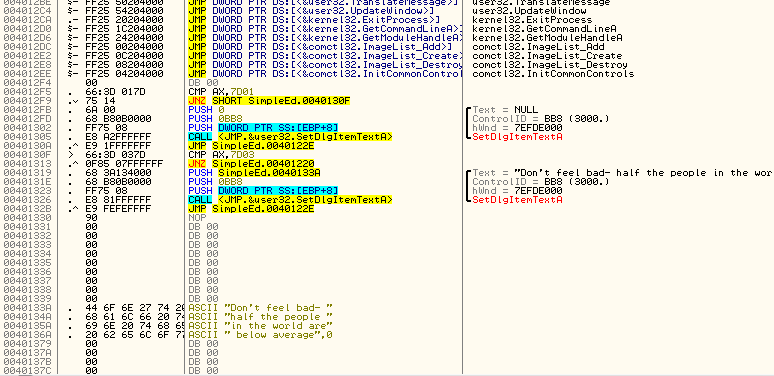774x376 pixels.
Task: Select the JMP to user32.UpdateWindow instruction
Action: 311,11
